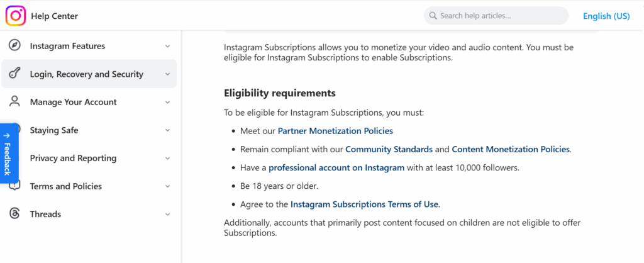Click the search magnifier icon
The width and height of the screenshot is (644, 263).
pos(433,16)
